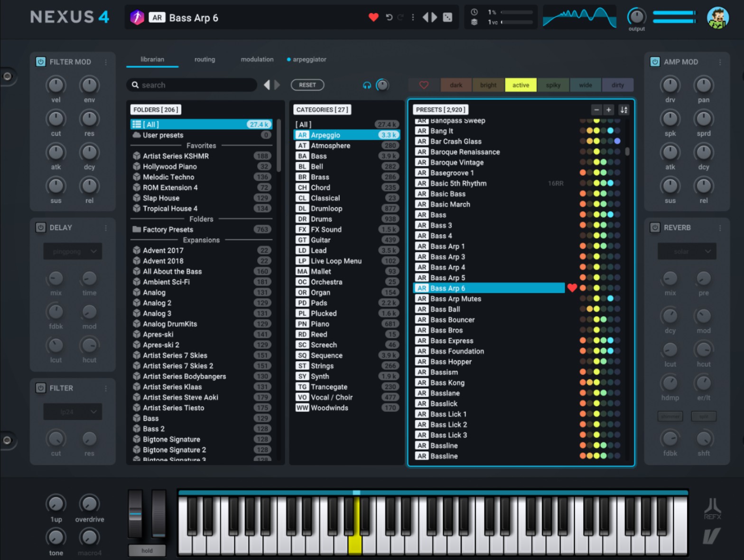Click the Filter Mod cut knob

coord(56,118)
